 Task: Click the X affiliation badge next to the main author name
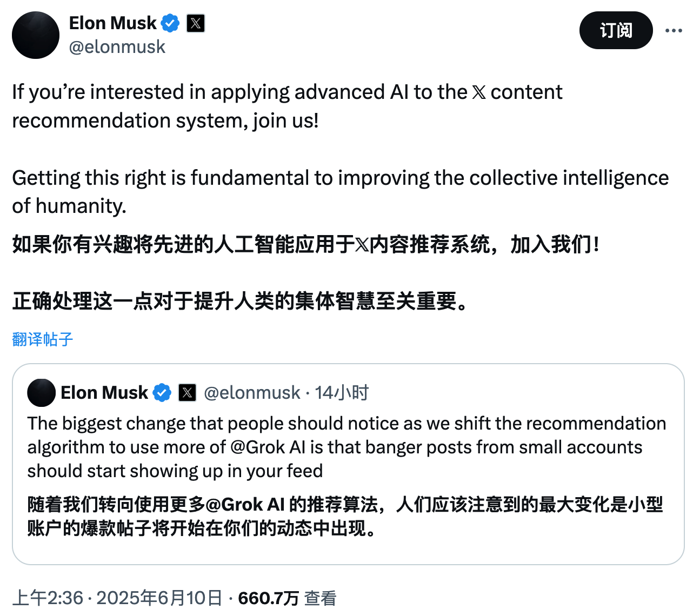tap(196, 23)
